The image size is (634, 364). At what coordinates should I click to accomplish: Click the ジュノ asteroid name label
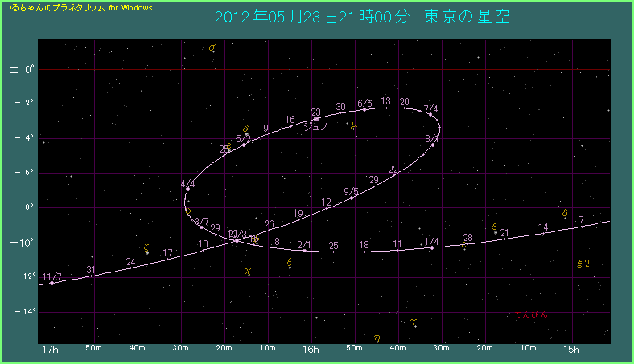[315, 127]
